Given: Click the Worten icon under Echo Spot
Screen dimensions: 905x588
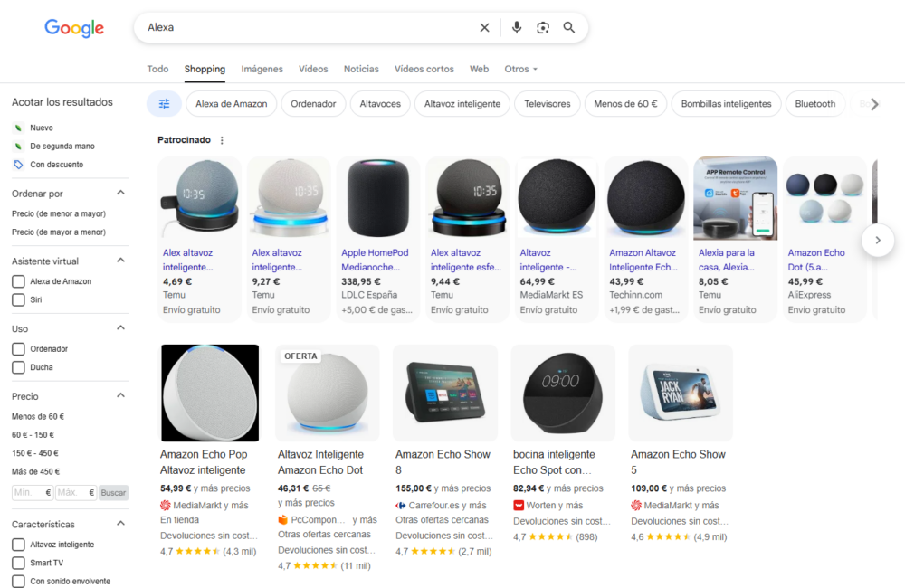Looking at the screenshot, I should (x=519, y=506).
